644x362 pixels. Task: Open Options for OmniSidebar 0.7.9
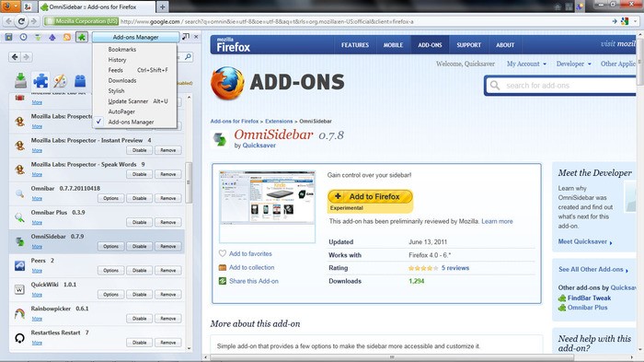pyautogui.click(x=111, y=247)
